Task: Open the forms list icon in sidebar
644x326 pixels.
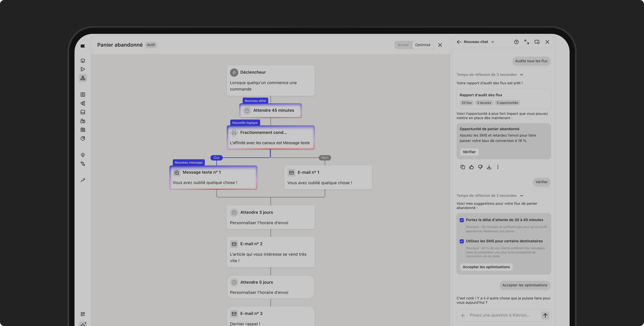Action: 83,95
